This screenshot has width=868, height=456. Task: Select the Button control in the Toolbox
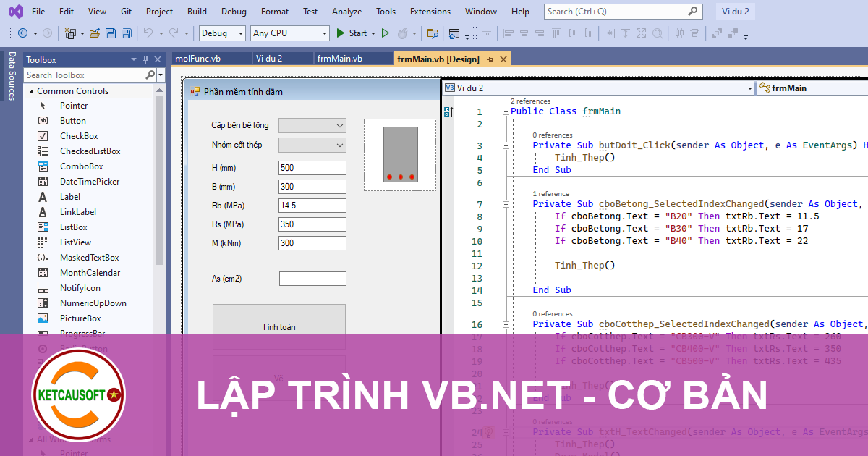coord(73,121)
